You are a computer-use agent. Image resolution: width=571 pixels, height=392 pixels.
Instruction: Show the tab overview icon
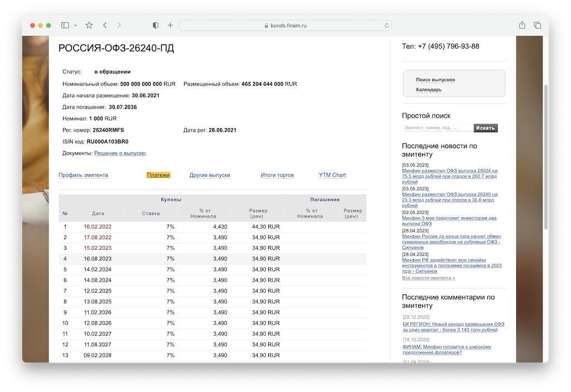[x=538, y=25]
